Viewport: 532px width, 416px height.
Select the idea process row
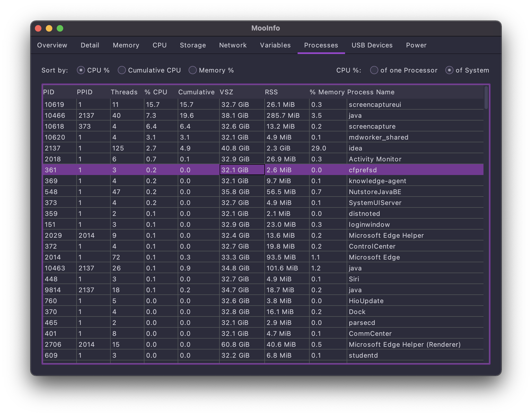point(355,148)
